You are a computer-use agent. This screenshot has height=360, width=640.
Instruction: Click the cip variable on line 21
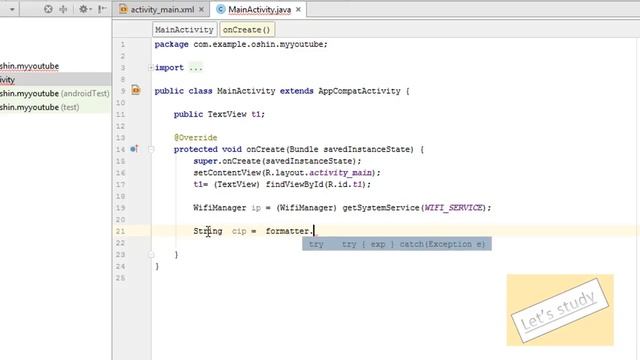pos(239,231)
